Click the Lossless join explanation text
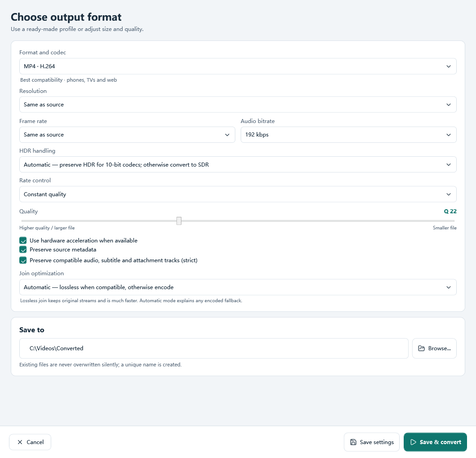 tap(131, 301)
